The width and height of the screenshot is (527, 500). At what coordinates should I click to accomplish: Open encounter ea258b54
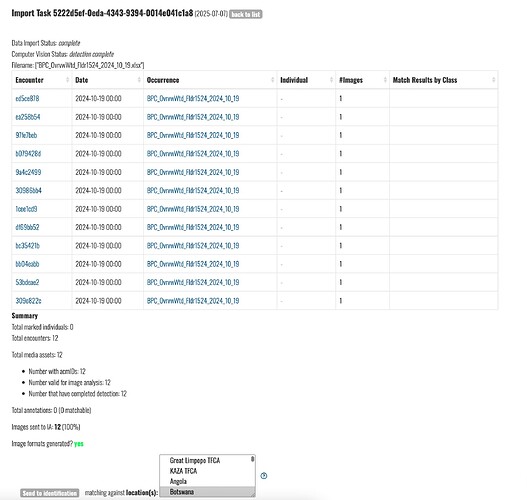point(28,117)
